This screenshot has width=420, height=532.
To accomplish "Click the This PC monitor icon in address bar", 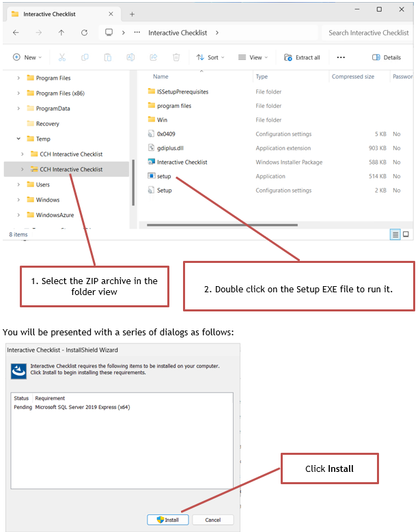I will (x=109, y=33).
